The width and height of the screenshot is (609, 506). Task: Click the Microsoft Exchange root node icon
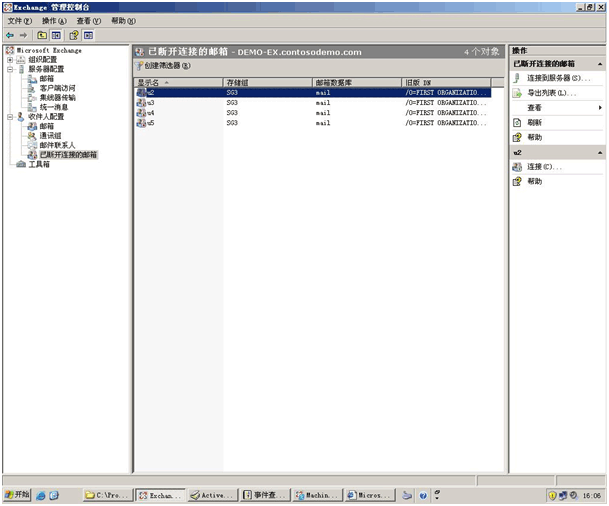[10, 50]
